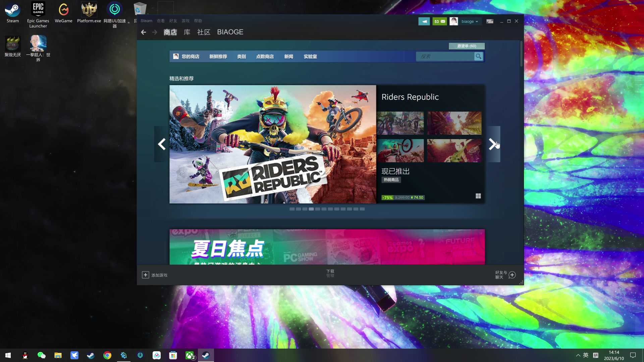This screenshot has width=644, height=362.
Task: Open friends chat plus icon
Action: pyautogui.click(x=512, y=275)
